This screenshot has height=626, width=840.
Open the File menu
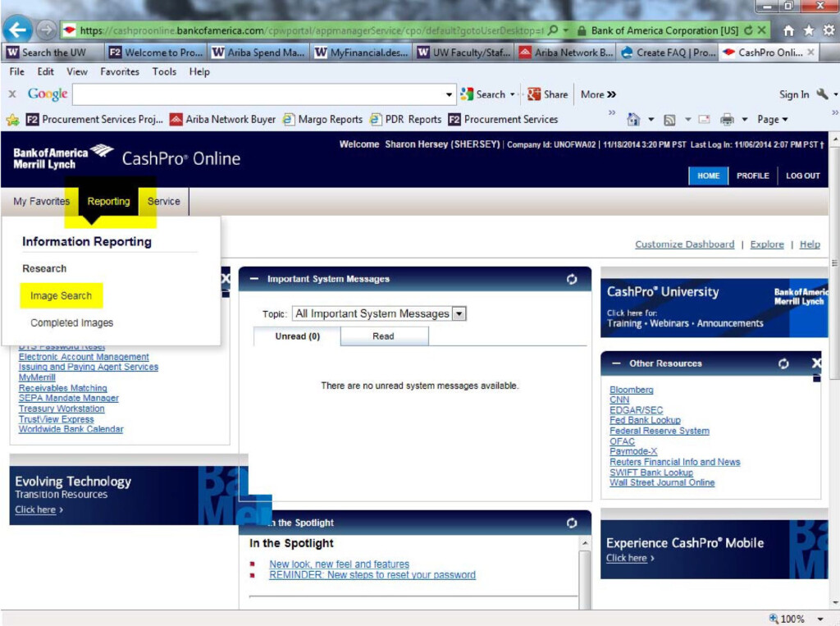(16, 71)
